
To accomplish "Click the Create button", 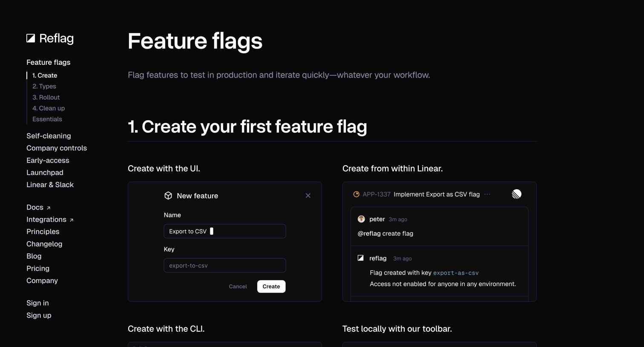I will click(x=271, y=286).
